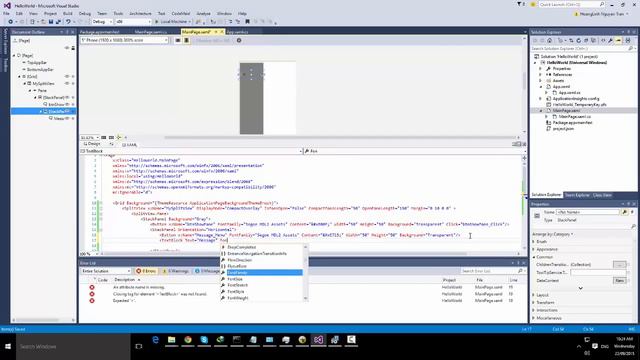Screen dimensions: 640x360
Task: Click show grid icon beside zoom
Action: pyautogui.click(x=104, y=138)
